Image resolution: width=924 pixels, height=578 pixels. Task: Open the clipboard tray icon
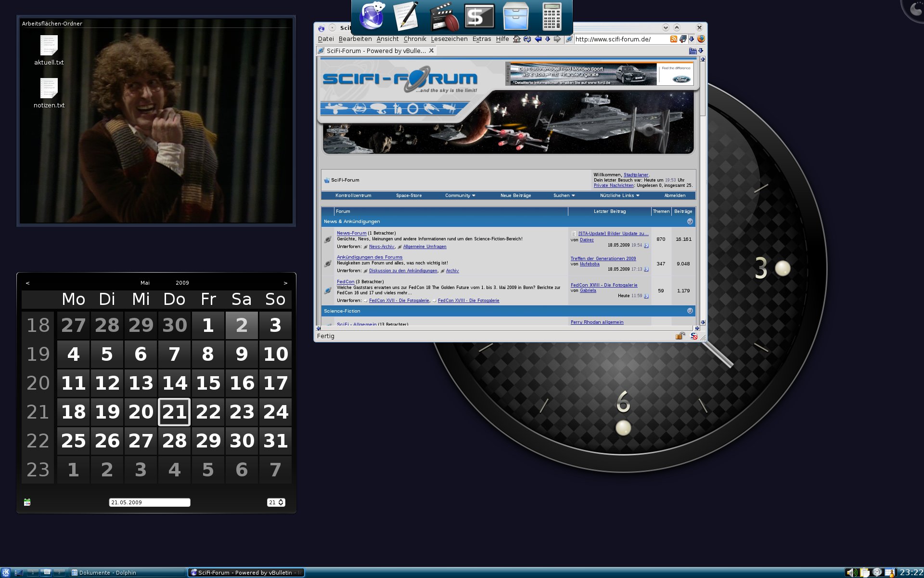865,572
